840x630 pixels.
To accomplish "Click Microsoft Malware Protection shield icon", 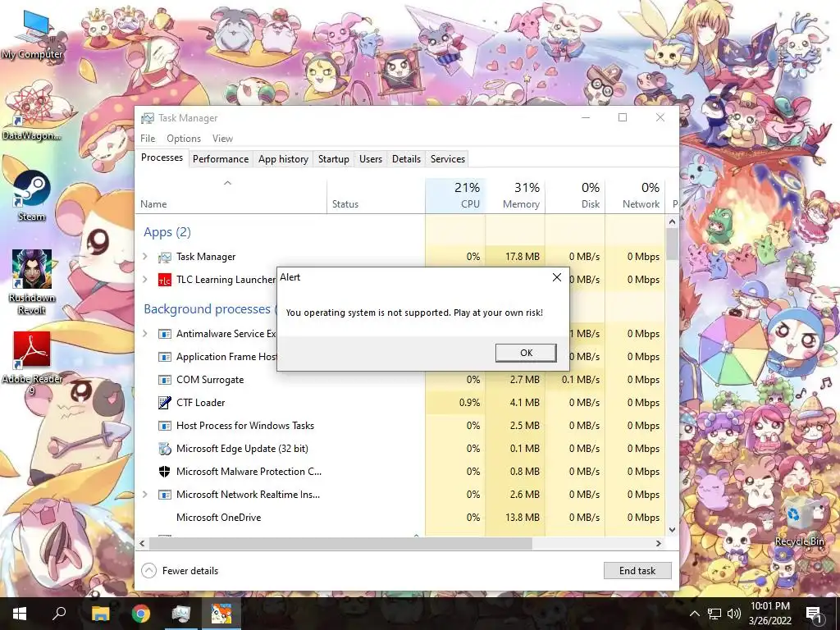I will (x=164, y=472).
